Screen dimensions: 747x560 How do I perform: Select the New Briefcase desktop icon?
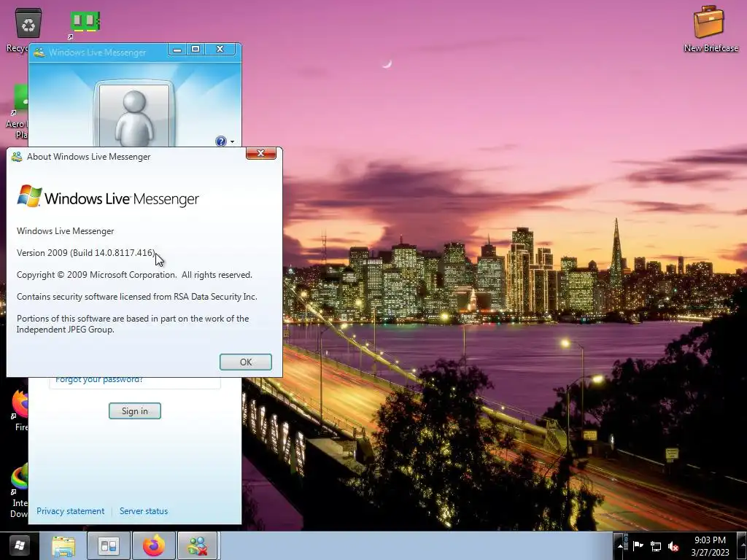point(711,28)
